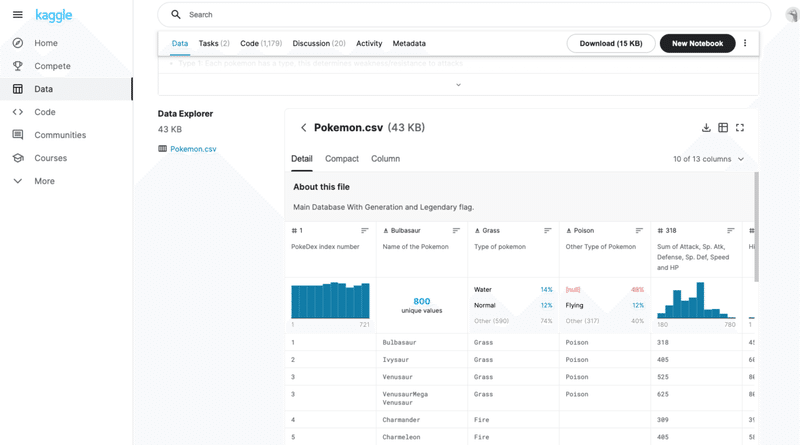Click the Kaggle logo
Image resolution: width=800 pixels, height=445 pixels.
pos(54,15)
